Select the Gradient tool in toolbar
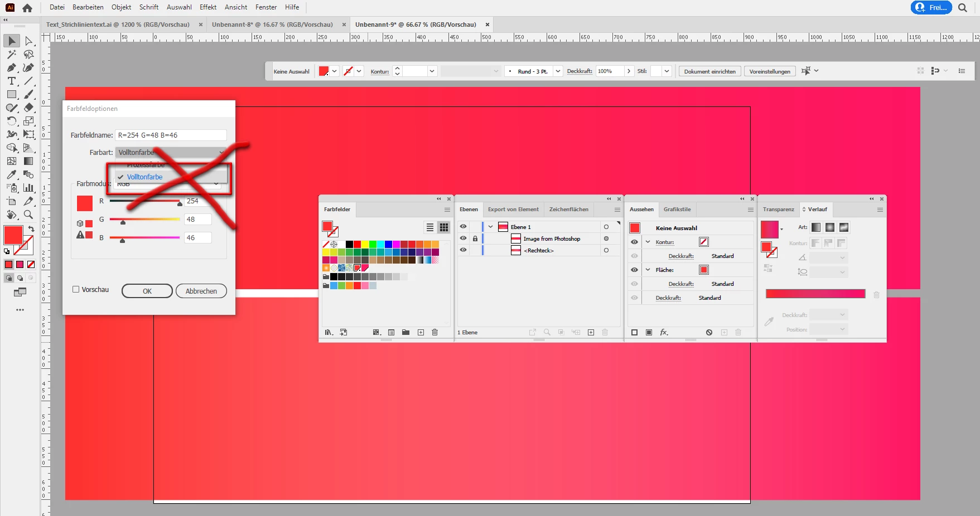980x516 pixels. tap(29, 162)
